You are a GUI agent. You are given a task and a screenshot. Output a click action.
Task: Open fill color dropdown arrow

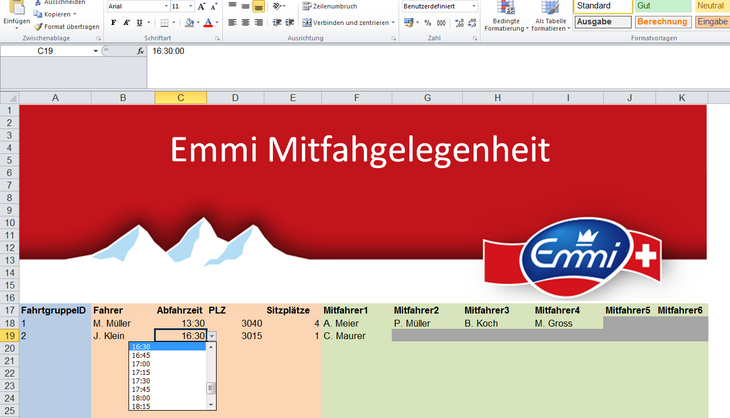click(198, 22)
